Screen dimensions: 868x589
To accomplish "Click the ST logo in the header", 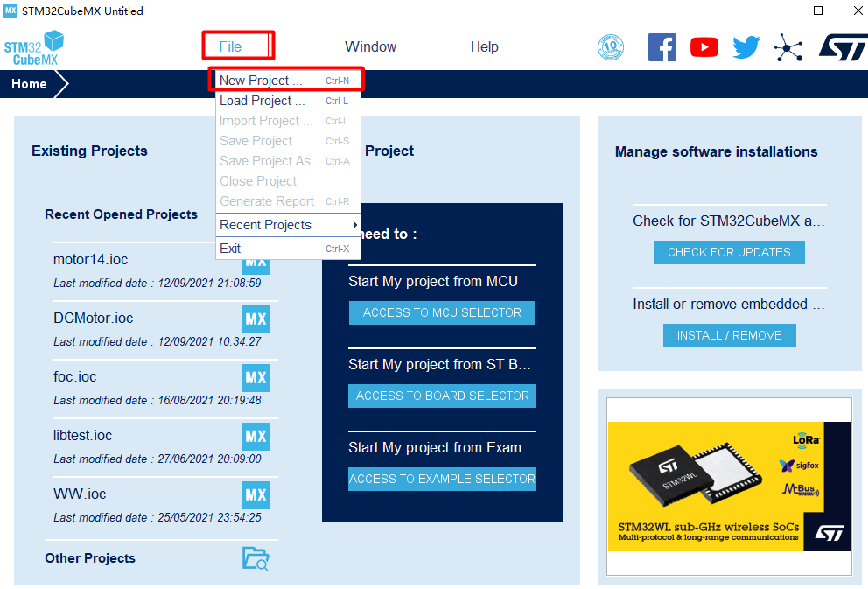I will (x=843, y=47).
